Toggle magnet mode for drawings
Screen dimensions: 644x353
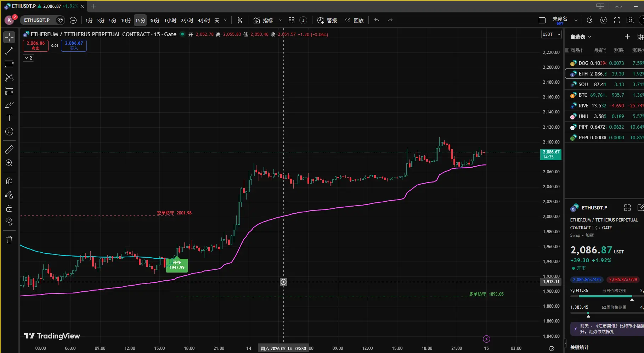pos(9,181)
